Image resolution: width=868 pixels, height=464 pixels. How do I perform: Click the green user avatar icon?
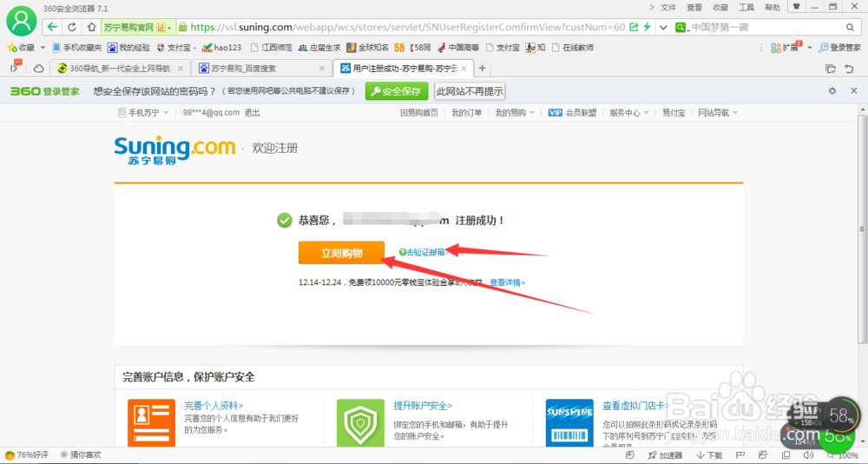[x=21, y=21]
